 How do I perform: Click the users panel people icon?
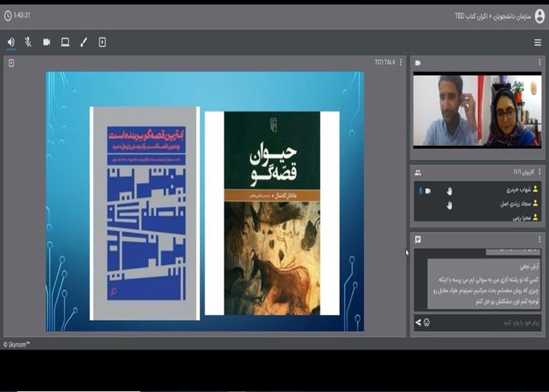(x=418, y=172)
